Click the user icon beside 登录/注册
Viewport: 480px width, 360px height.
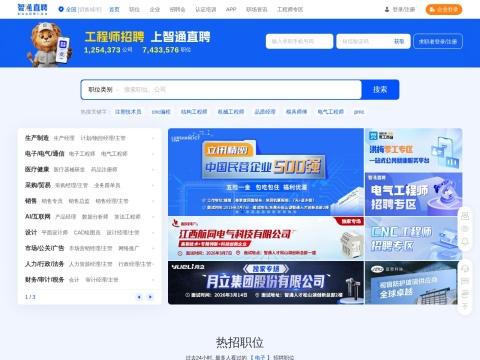[387, 9]
